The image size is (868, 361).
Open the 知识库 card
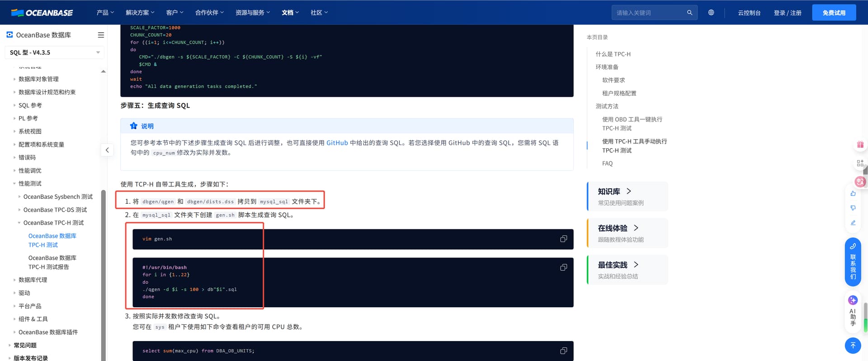tap(627, 197)
